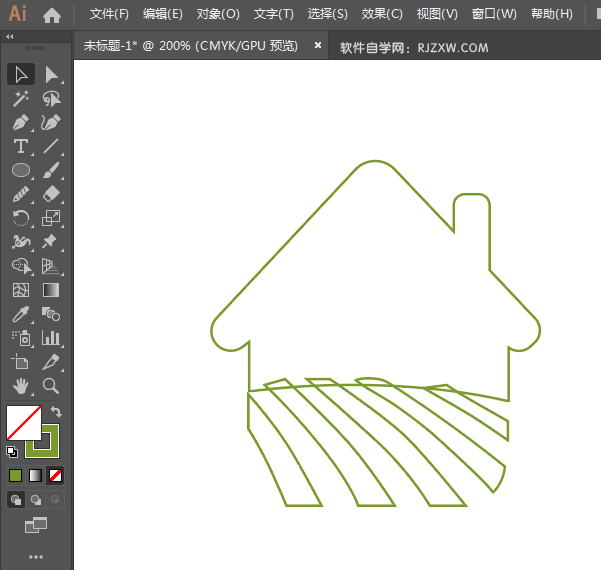The image size is (601, 570).
Task: Go to Home screen icon
Action: 52,15
